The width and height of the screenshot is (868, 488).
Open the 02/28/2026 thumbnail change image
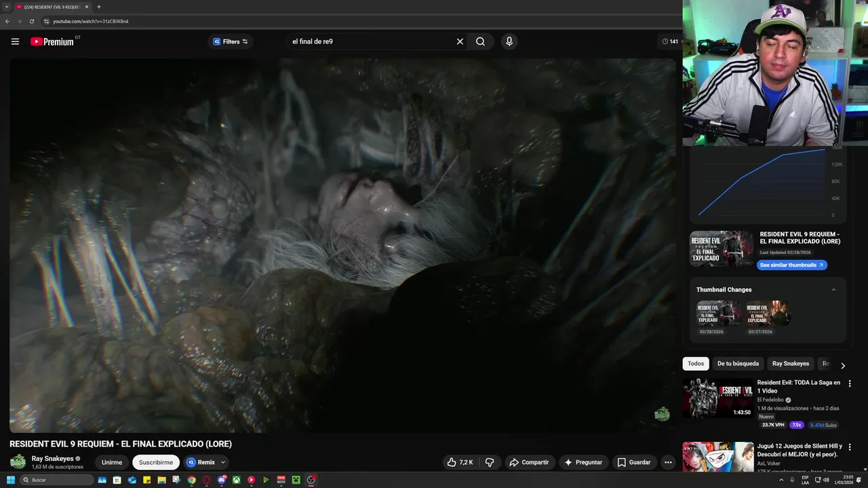click(x=718, y=314)
